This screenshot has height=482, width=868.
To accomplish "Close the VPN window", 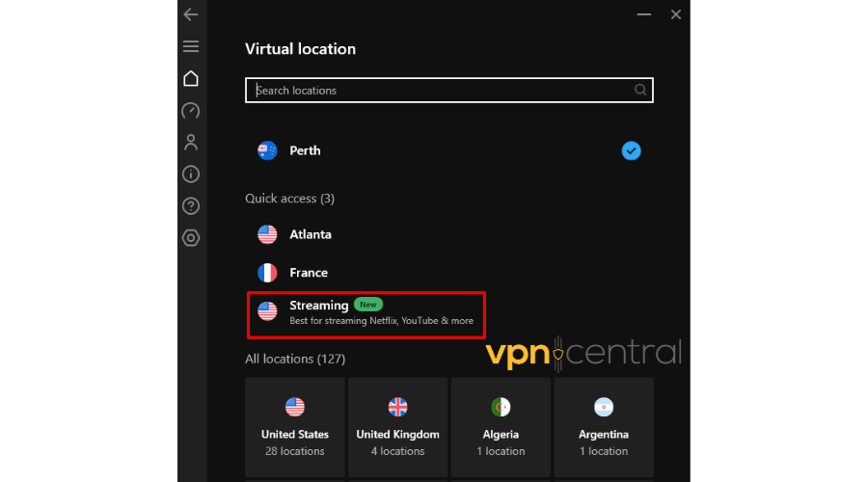I will pyautogui.click(x=676, y=14).
